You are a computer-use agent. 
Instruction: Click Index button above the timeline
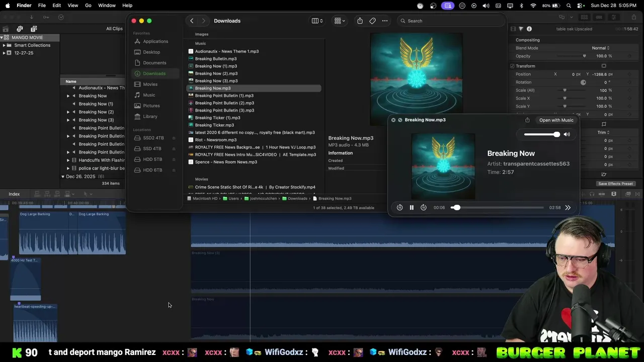[14, 194]
